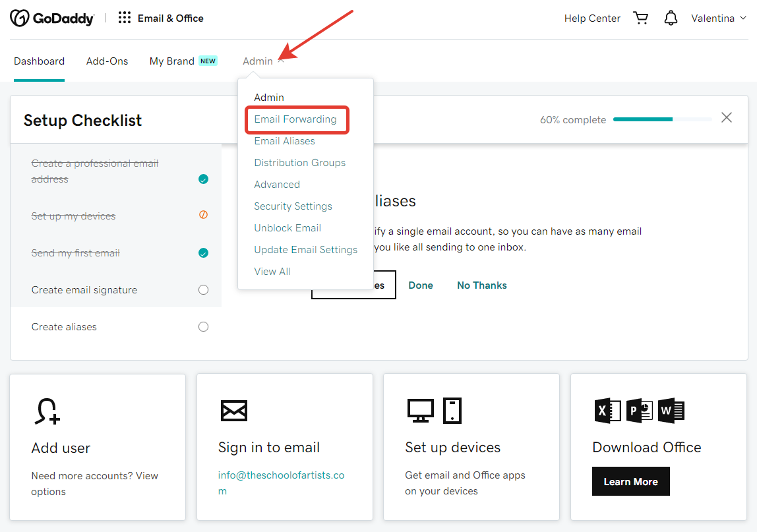The image size is (757, 532).
Task: Toggle the Create aliases circle
Action: (x=203, y=327)
